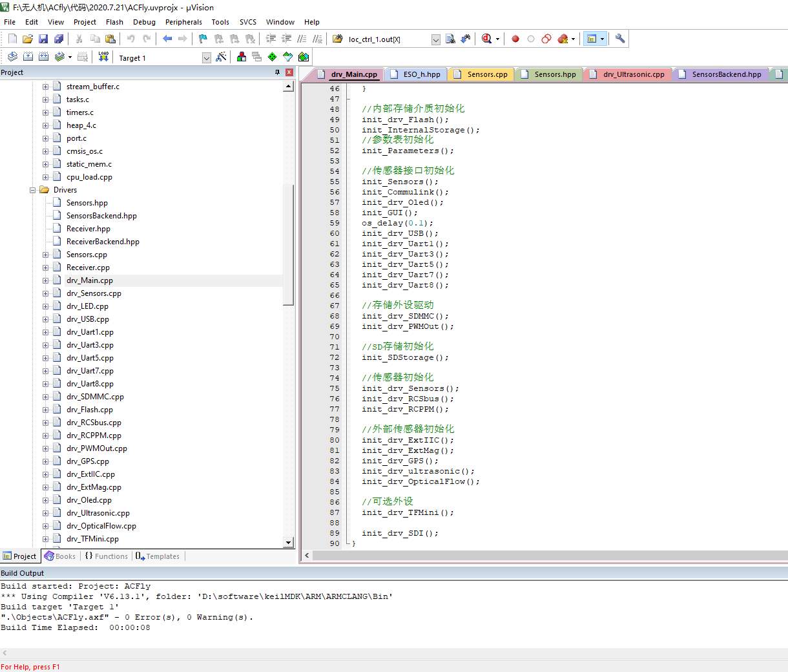Click the Save All toolbar icon
The height and width of the screenshot is (672, 788).
[x=59, y=39]
